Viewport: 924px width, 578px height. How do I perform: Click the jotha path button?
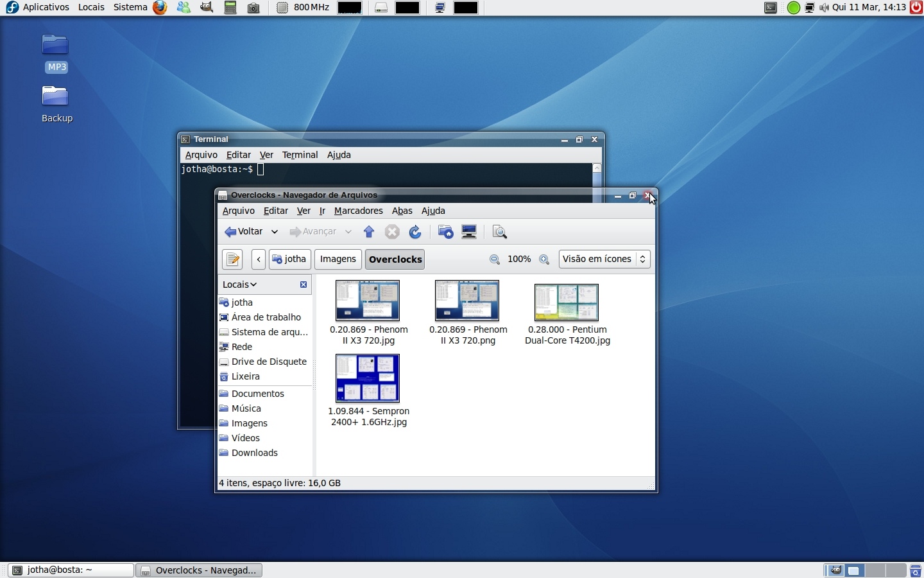(x=290, y=259)
